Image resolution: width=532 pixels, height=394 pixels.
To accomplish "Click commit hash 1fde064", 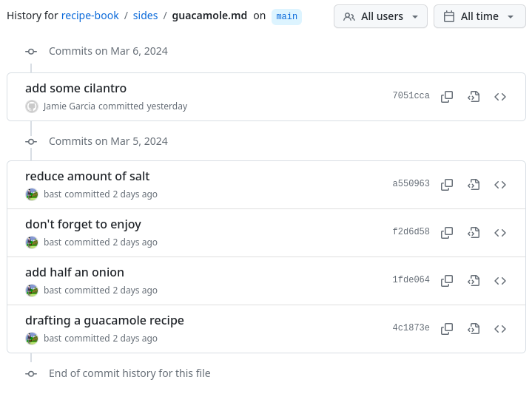I will [x=411, y=279].
